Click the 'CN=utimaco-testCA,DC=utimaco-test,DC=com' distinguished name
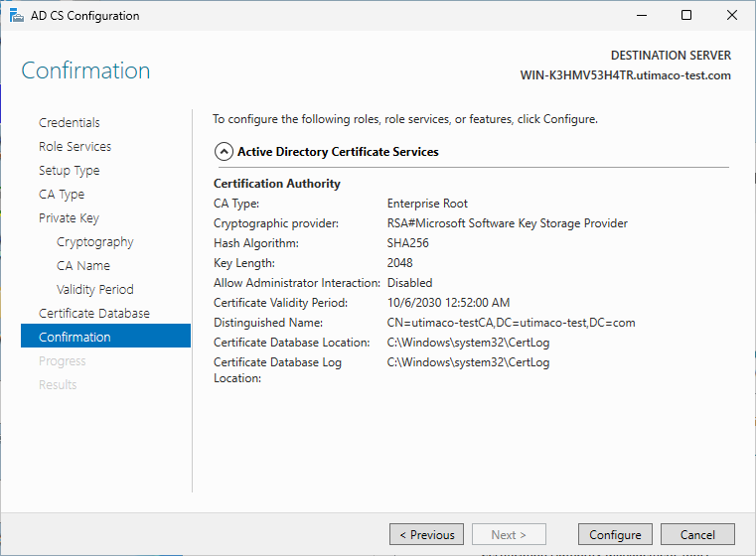Screen dimensions: 756x556 [511, 323]
